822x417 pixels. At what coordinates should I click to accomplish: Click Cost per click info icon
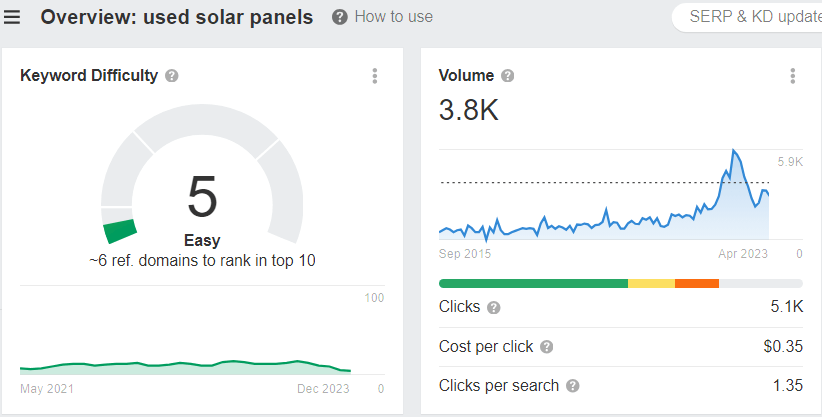pos(546,347)
